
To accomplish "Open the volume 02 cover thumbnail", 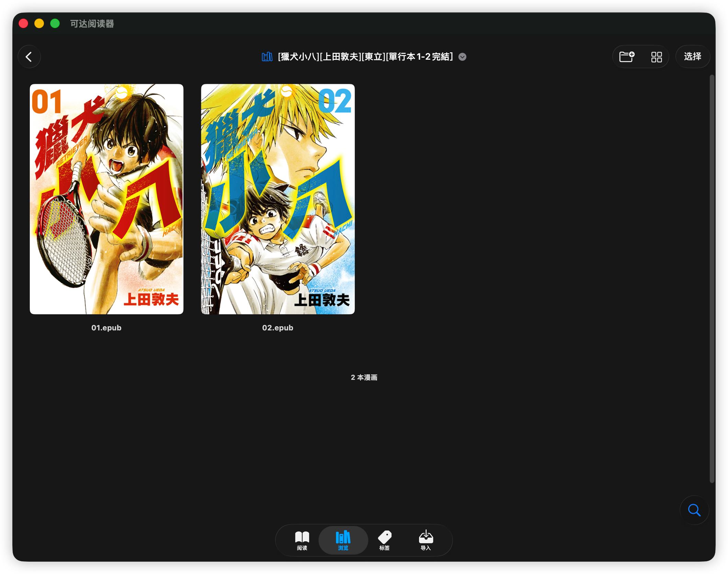I will pos(277,199).
